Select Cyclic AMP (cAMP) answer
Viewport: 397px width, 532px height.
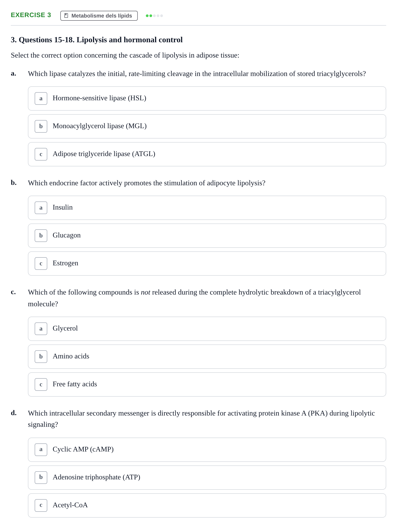(x=207, y=450)
